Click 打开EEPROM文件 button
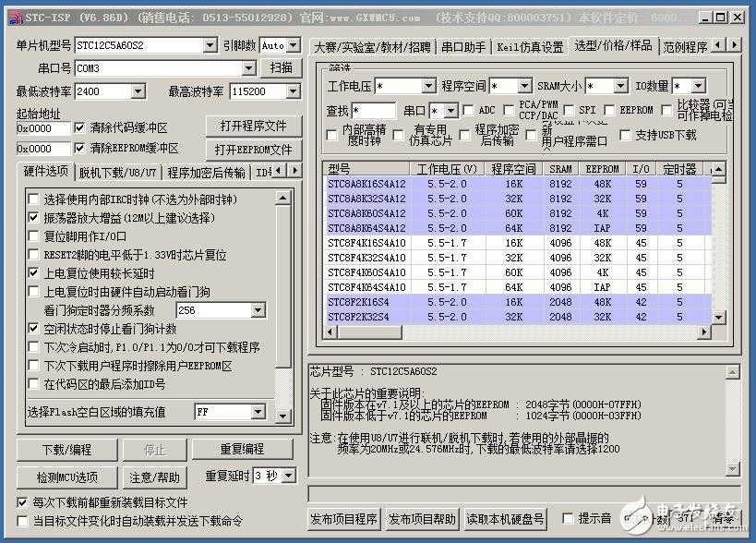Image resolution: width=756 pixels, height=543 pixels. 254,150
